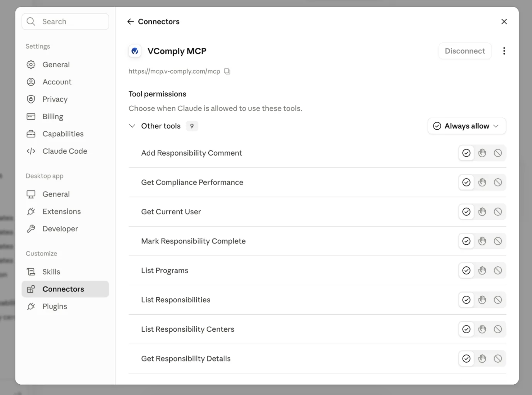Open the Developer settings
532x395 pixels.
pos(65,229)
